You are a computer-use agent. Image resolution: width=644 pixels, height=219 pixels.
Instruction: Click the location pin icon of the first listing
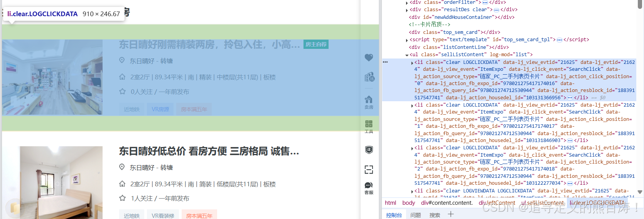pyautogui.click(x=122, y=60)
